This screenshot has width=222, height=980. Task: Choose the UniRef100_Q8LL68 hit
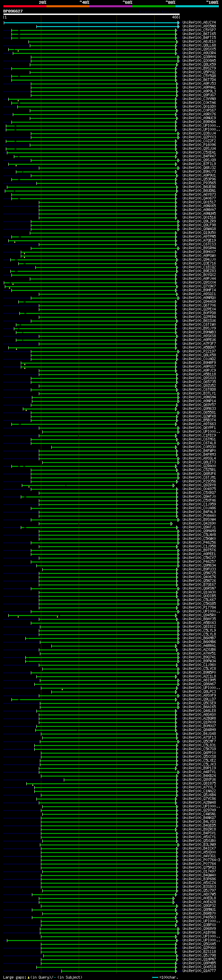click(199, 45)
